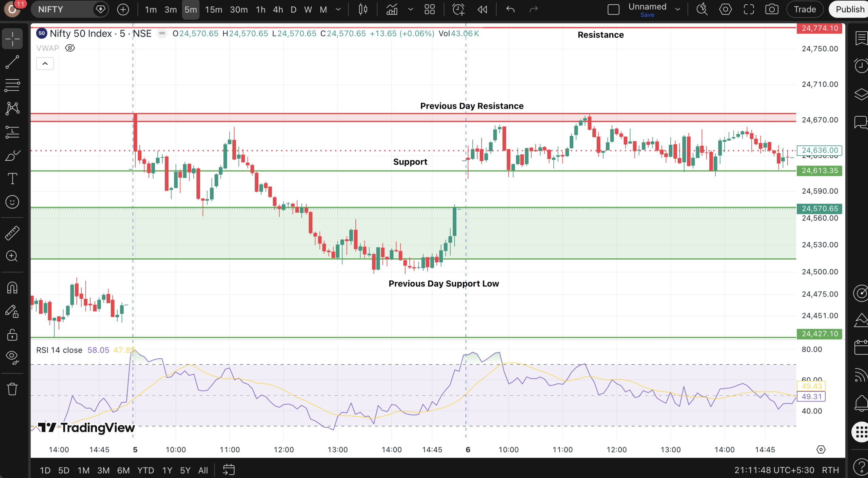Open the help center question icon
This screenshot has height=478, width=868.
[861, 467]
